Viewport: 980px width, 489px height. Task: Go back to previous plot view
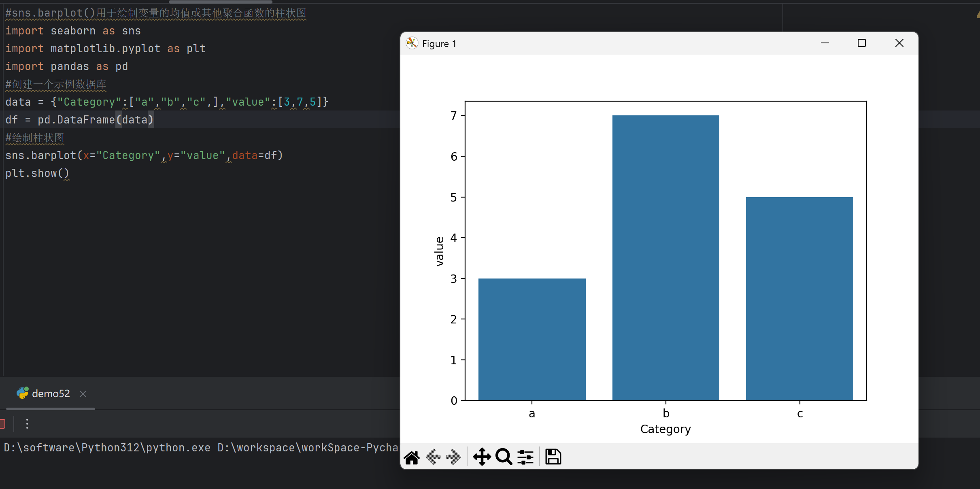tap(433, 457)
